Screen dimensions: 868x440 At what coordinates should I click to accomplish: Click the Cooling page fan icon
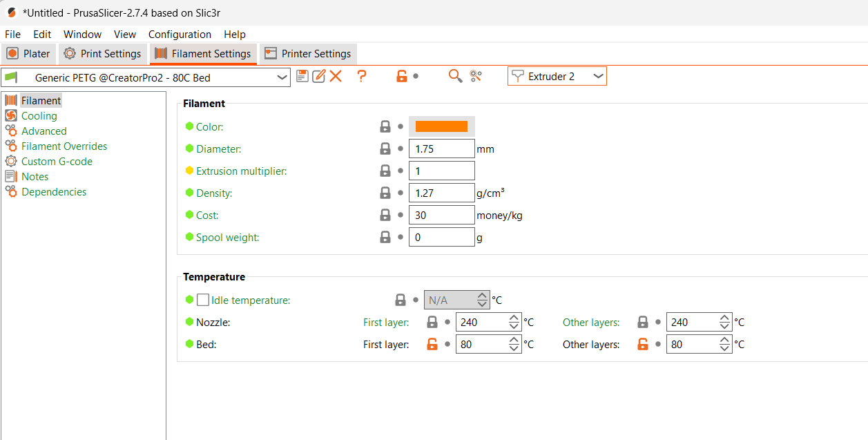coord(10,115)
